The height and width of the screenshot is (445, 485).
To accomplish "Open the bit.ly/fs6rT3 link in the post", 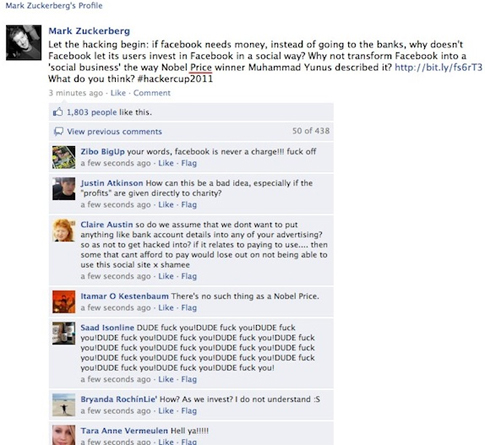I will coord(438,67).
